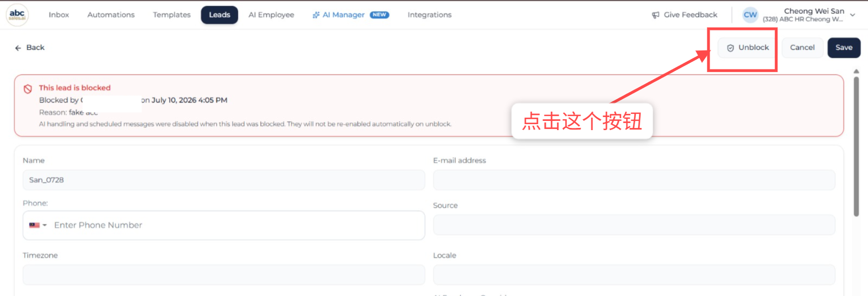Open AI Manager from the nav bar

[343, 15]
